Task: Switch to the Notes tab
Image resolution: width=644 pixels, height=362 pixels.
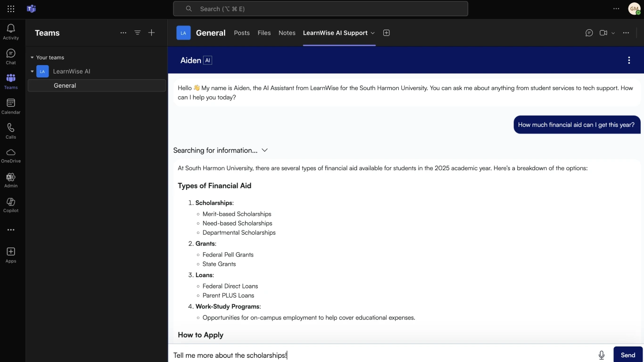Action: 287,33
